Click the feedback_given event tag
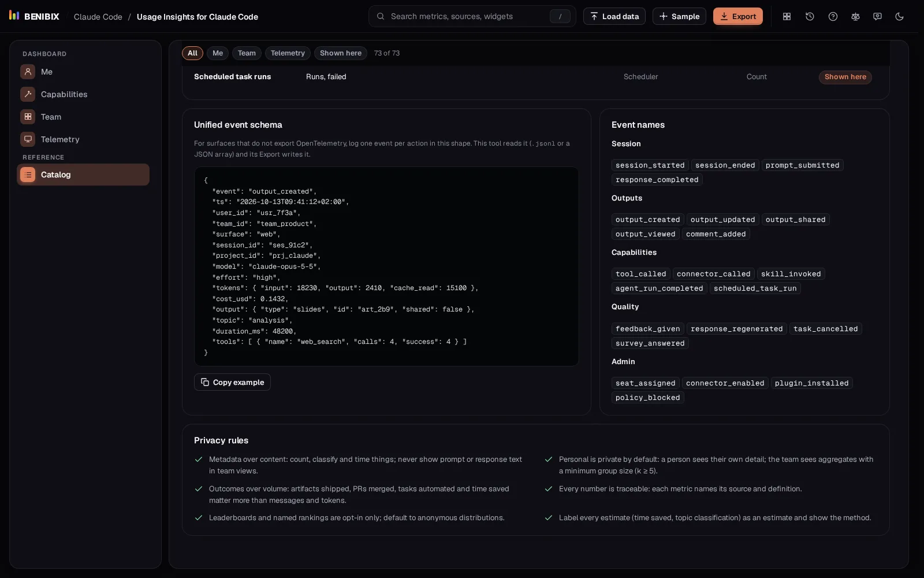This screenshot has height=578, width=924. [648, 329]
